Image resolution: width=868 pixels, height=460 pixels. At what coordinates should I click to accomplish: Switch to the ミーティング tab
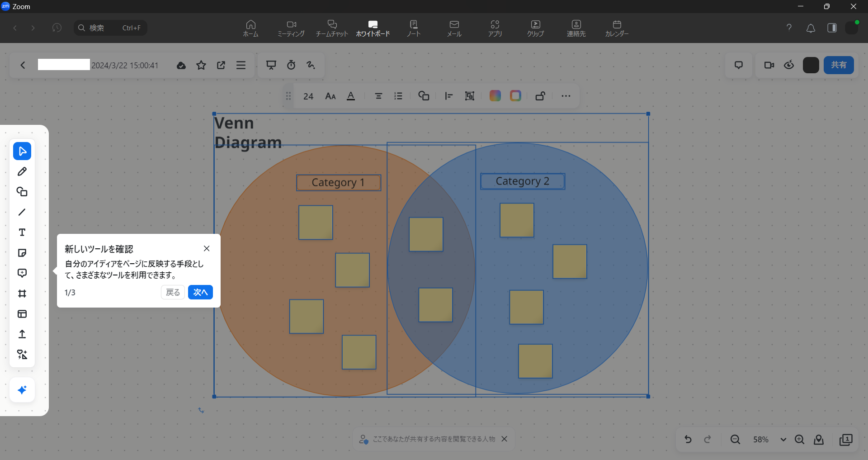click(x=291, y=28)
